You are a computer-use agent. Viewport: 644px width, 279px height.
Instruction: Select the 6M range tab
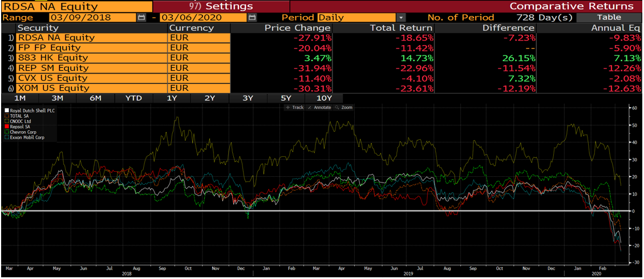point(95,98)
